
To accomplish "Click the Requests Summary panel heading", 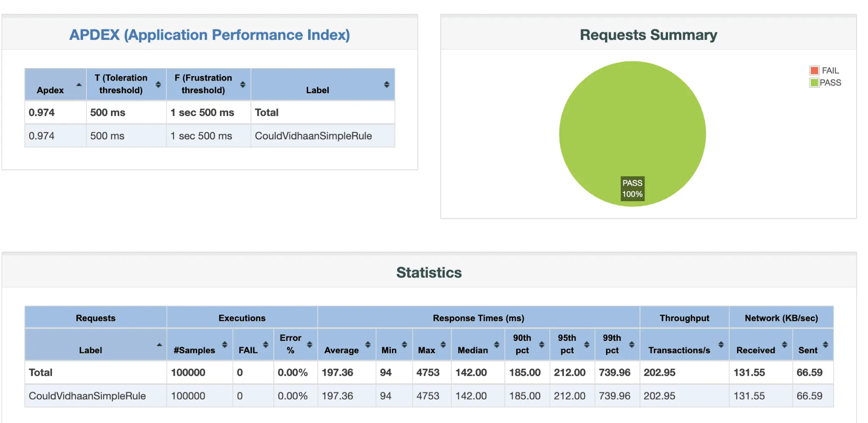I will (x=648, y=35).
